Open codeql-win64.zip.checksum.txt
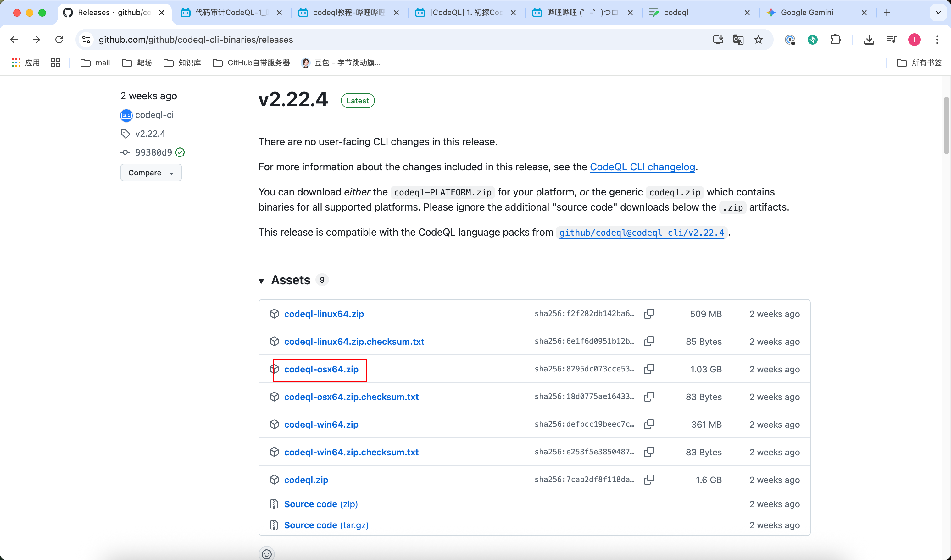Image resolution: width=951 pixels, height=560 pixels. pyautogui.click(x=352, y=452)
